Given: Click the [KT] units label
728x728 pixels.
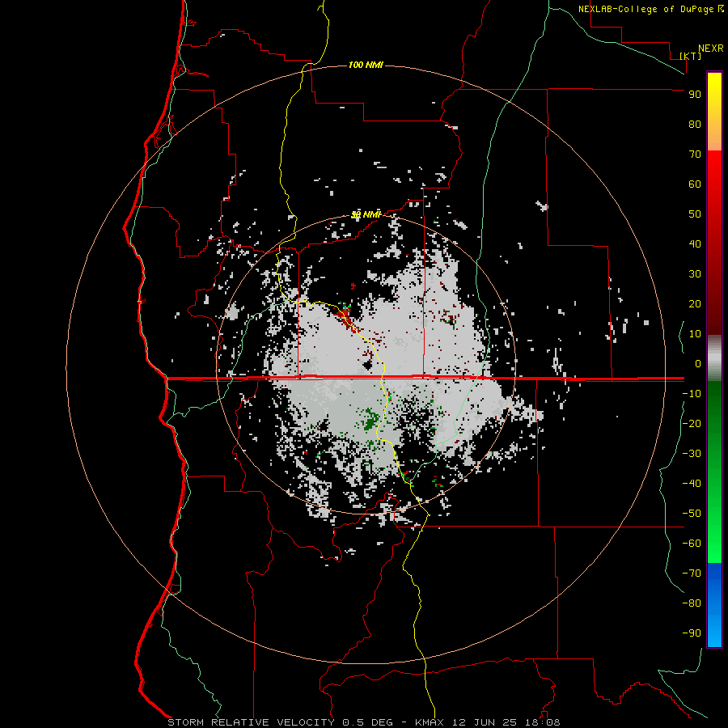Looking at the screenshot, I should tap(691, 56).
